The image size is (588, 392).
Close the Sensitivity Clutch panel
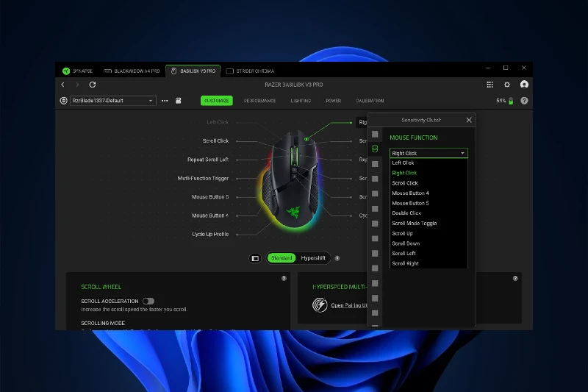(469, 120)
